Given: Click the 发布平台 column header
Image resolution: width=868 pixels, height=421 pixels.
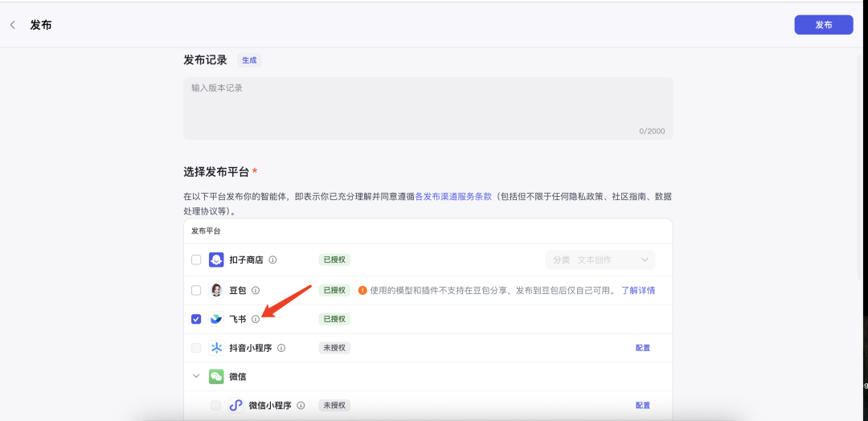Looking at the screenshot, I should pyautogui.click(x=206, y=231).
